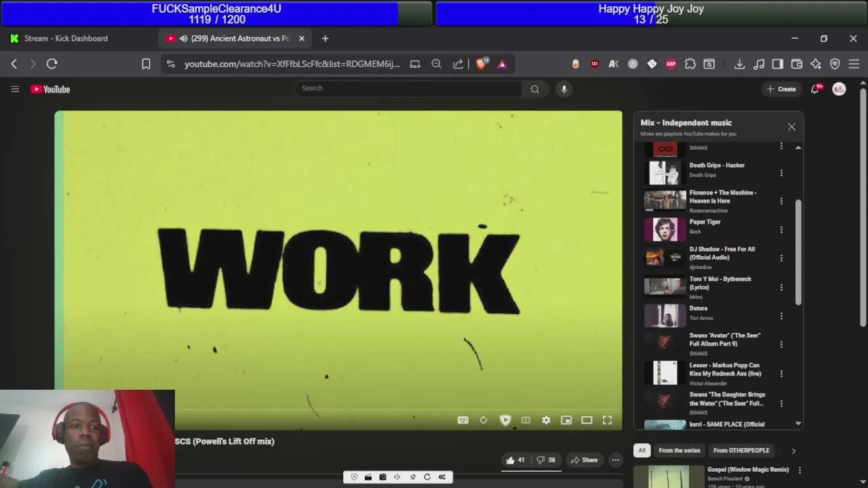Viewport: 868px width, 488px height.
Task: Open Brave Shields lion icon
Action: (481, 64)
